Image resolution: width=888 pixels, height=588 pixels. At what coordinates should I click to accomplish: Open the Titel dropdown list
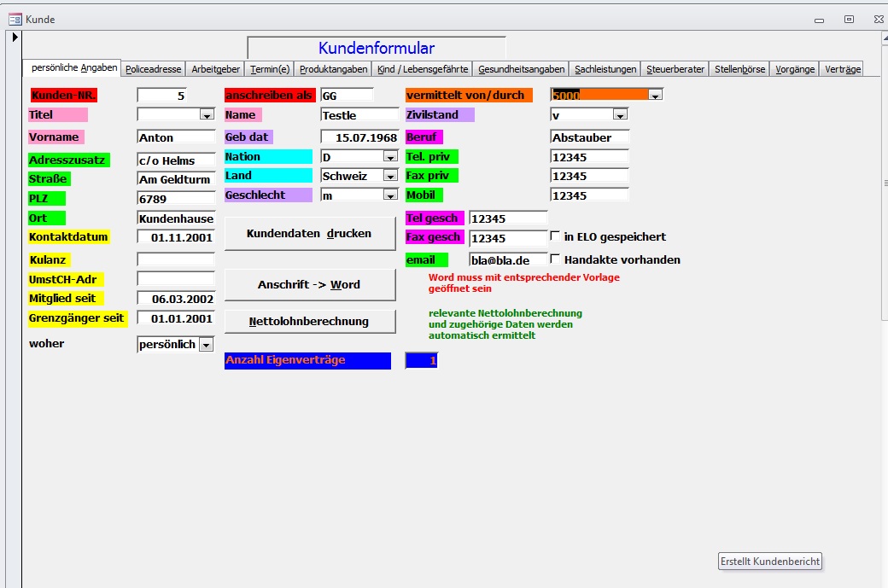pyautogui.click(x=206, y=114)
